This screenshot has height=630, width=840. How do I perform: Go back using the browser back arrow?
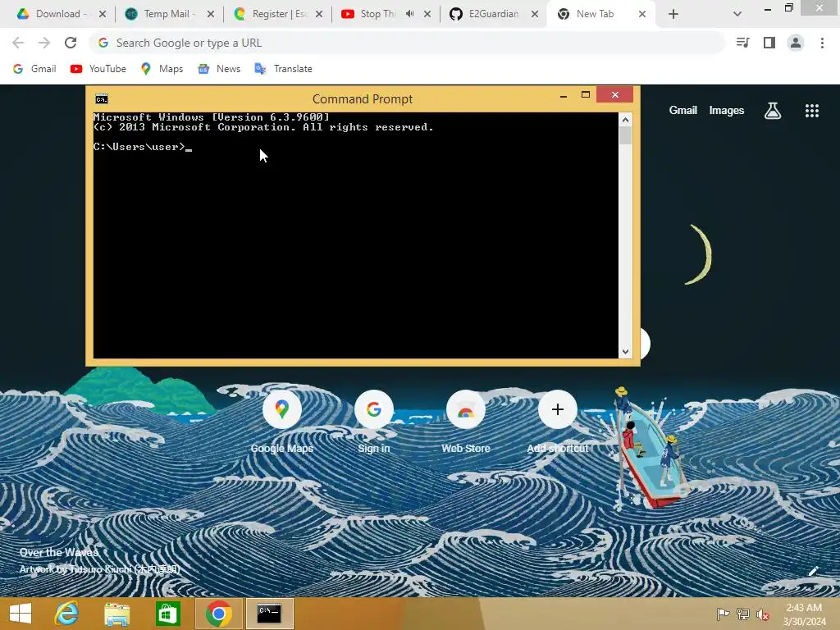coord(18,43)
